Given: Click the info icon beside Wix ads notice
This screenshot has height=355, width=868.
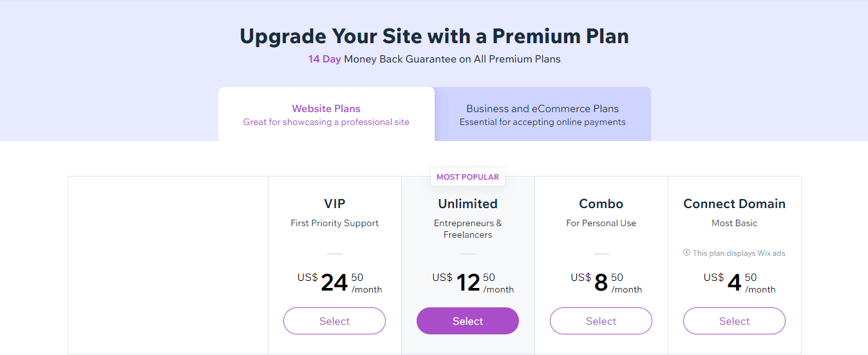Looking at the screenshot, I should click(687, 253).
